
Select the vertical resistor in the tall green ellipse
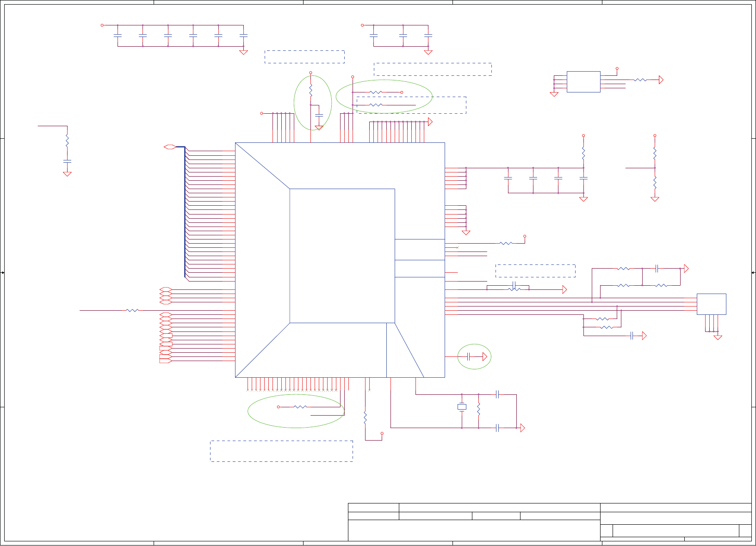tap(310, 90)
